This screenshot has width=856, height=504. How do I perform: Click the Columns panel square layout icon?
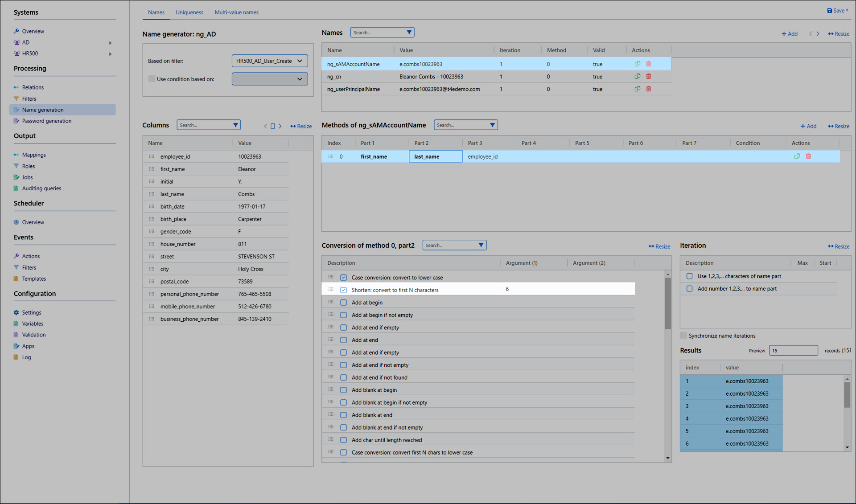(x=273, y=126)
